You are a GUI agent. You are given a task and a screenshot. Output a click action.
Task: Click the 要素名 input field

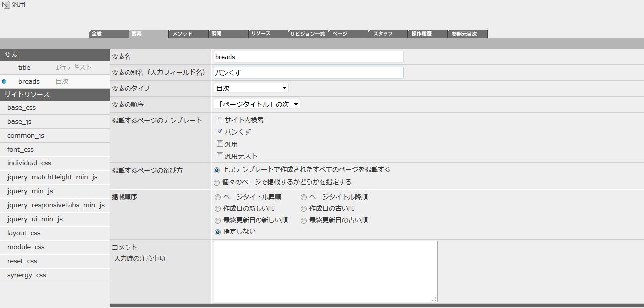(308, 57)
